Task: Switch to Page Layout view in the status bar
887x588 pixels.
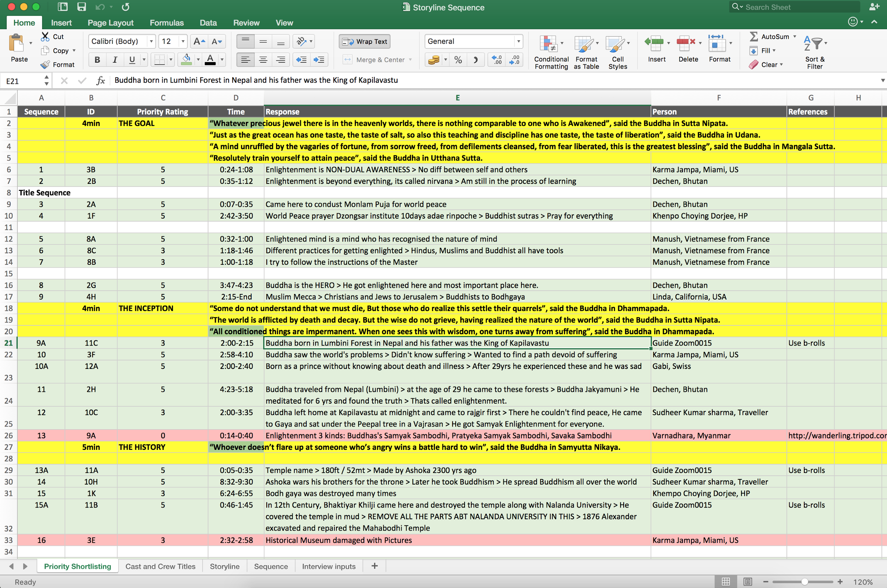Action: click(x=747, y=582)
